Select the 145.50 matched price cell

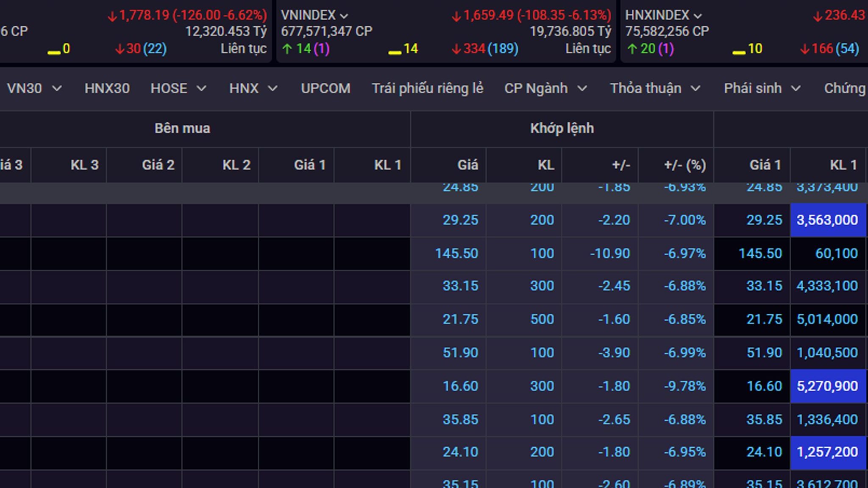456,253
